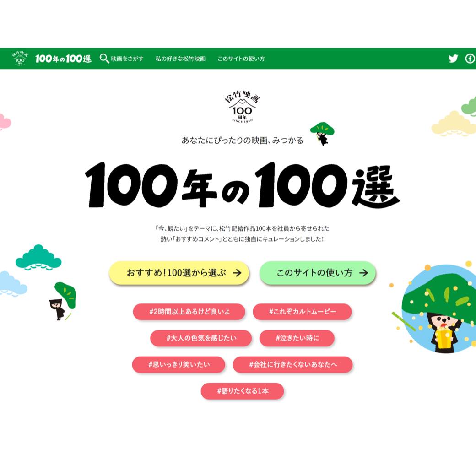Click the large 100年の100選 title graphic
Image resolution: width=476 pixels, height=476 pixels.
(242, 185)
